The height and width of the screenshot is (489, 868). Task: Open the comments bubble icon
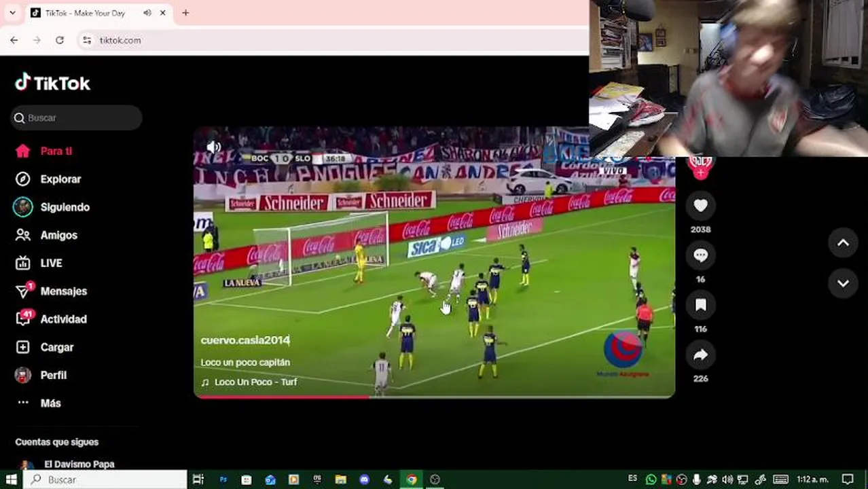tap(700, 255)
